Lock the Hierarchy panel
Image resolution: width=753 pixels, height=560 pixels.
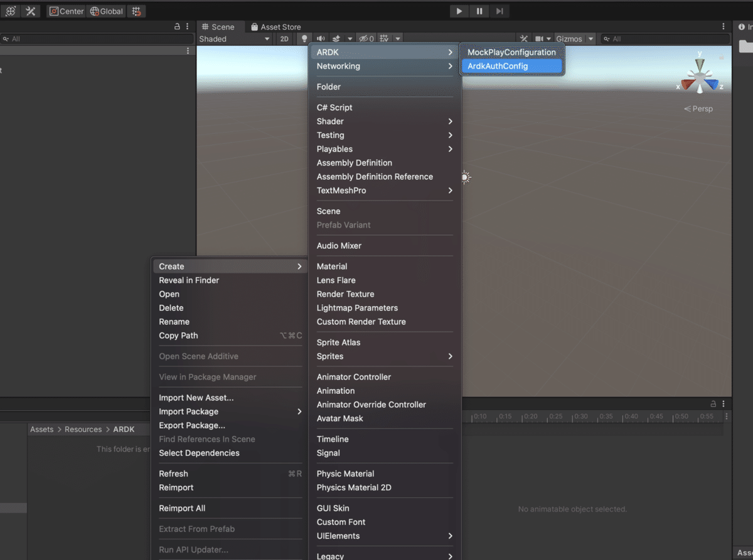(177, 27)
